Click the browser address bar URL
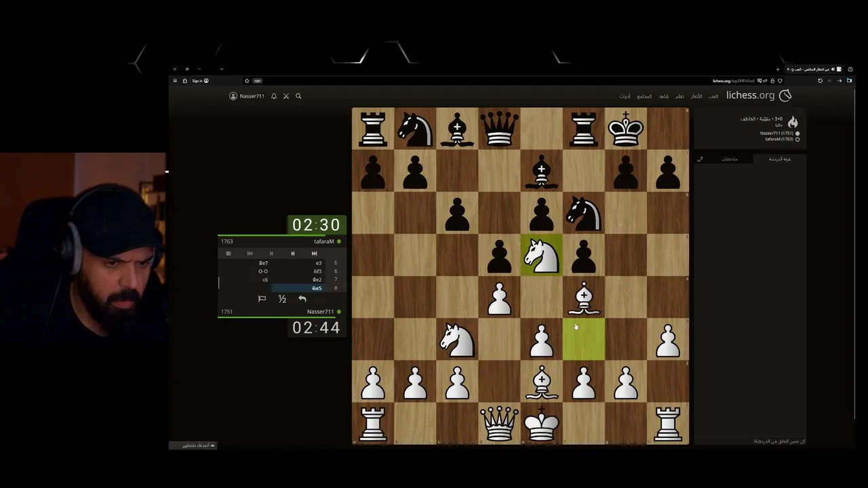Viewport: 868px width, 488px height. tap(734, 81)
